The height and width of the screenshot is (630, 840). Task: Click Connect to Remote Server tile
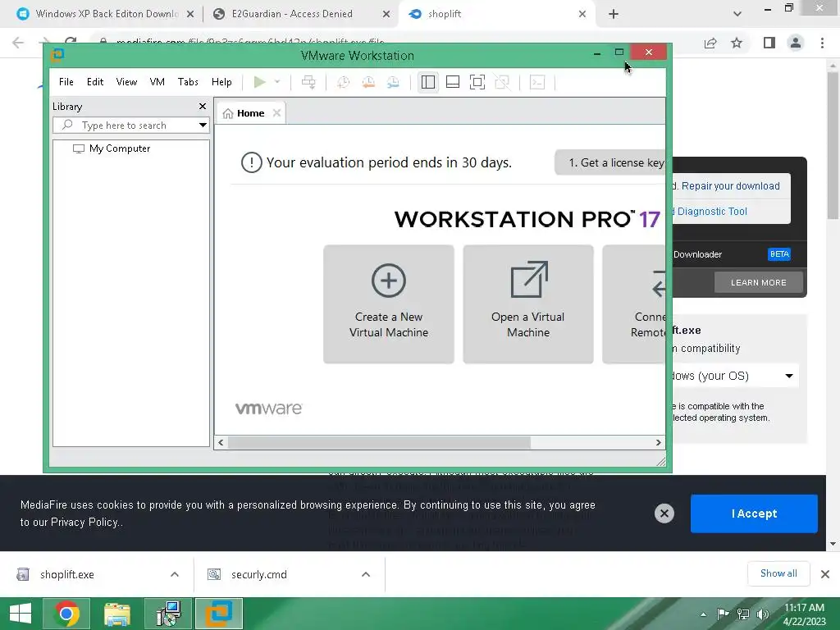(634, 304)
